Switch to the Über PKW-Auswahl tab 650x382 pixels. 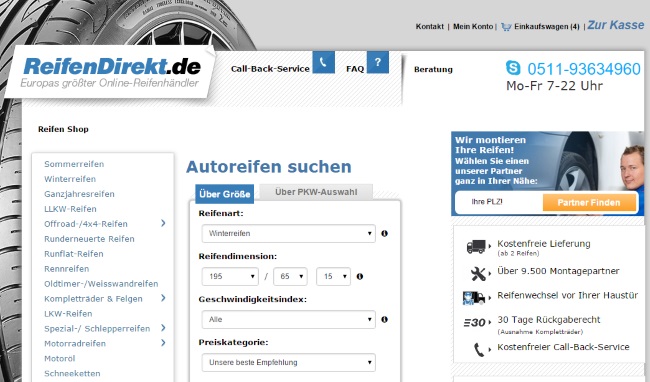tap(316, 192)
